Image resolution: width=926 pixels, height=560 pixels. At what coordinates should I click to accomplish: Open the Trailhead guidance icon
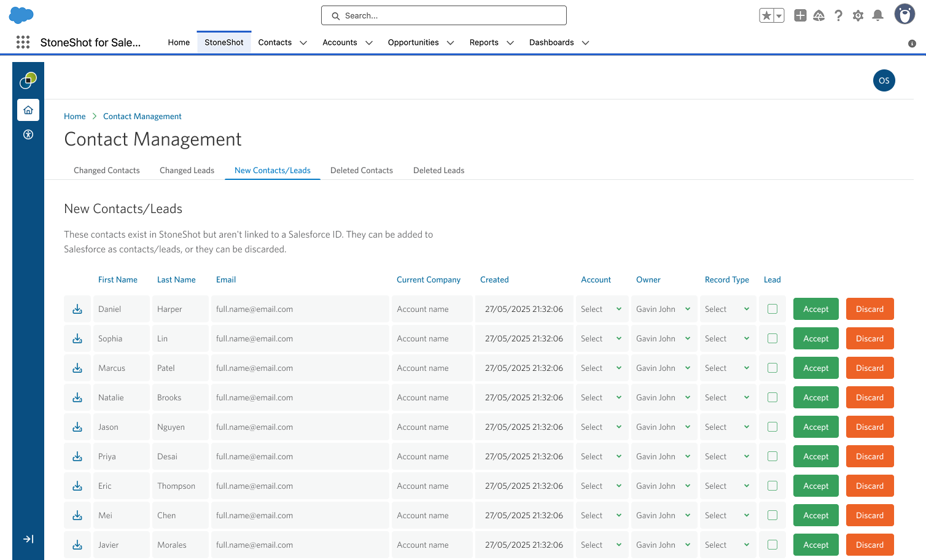tap(819, 16)
